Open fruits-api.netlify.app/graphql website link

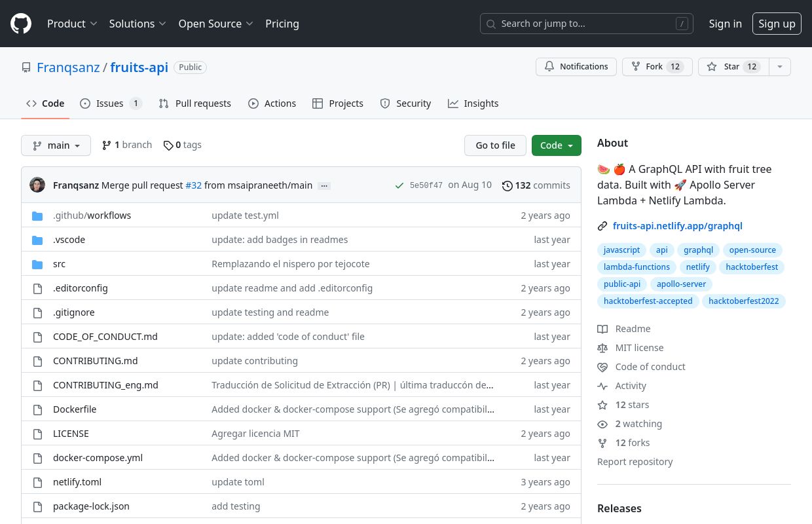[x=678, y=226]
